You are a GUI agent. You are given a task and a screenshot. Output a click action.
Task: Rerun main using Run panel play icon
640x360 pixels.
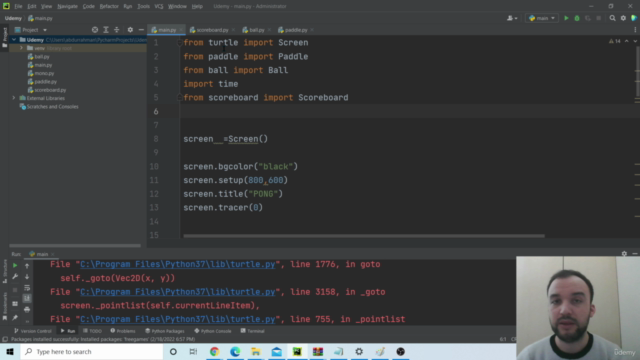pyautogui.click(x=15, y=266)
